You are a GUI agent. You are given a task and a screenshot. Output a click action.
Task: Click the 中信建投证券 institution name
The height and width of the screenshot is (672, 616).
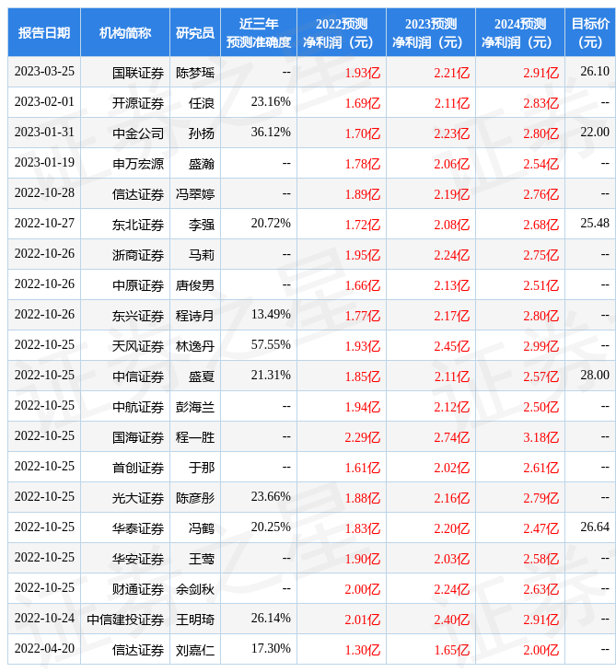pos(126,619)
